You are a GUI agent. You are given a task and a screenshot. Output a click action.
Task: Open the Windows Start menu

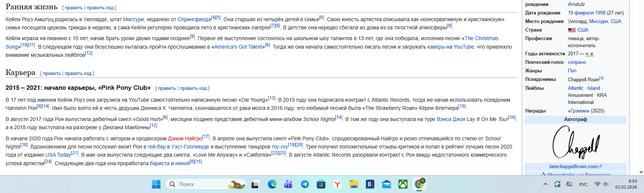156,184
